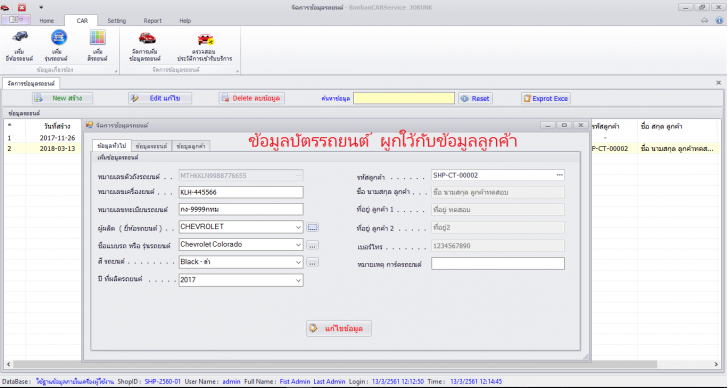Maximize the car management dialog
The width and height of the screenshot is (728, 388).
tap(565, 125)
